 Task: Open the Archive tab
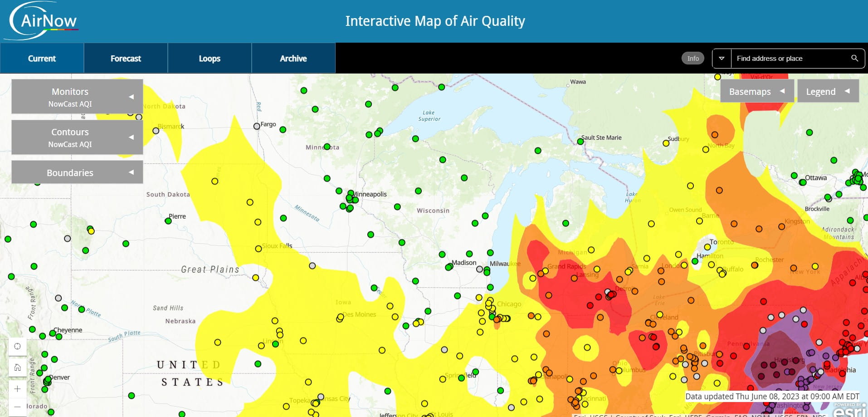[x=293, y=58]
